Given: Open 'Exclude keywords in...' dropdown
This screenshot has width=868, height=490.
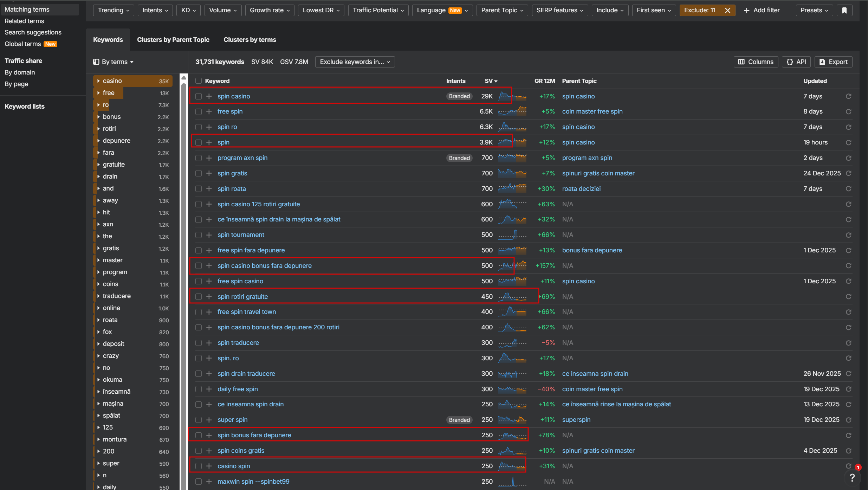Looking at the screenshot, I should pos(355,62).
